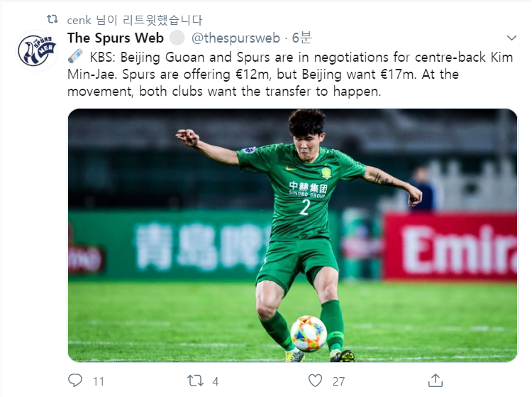Click the grey verified badge beside name
Viewport: 532px width, 397px height.
177,38
